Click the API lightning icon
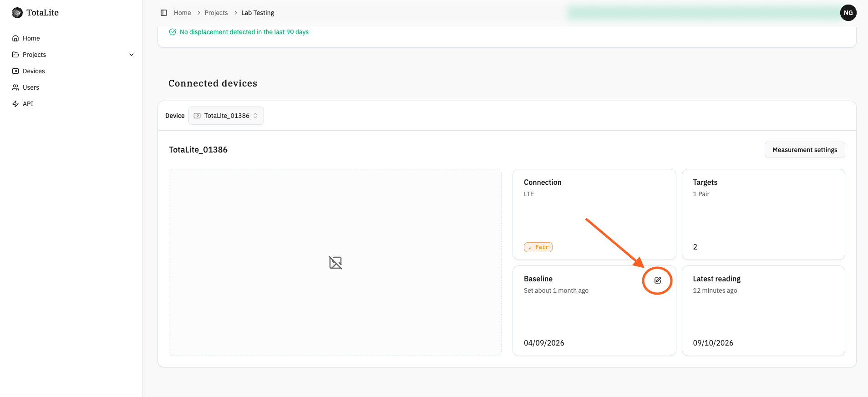Viewport: 868px width, 397px height. click(x=15, y=104)
